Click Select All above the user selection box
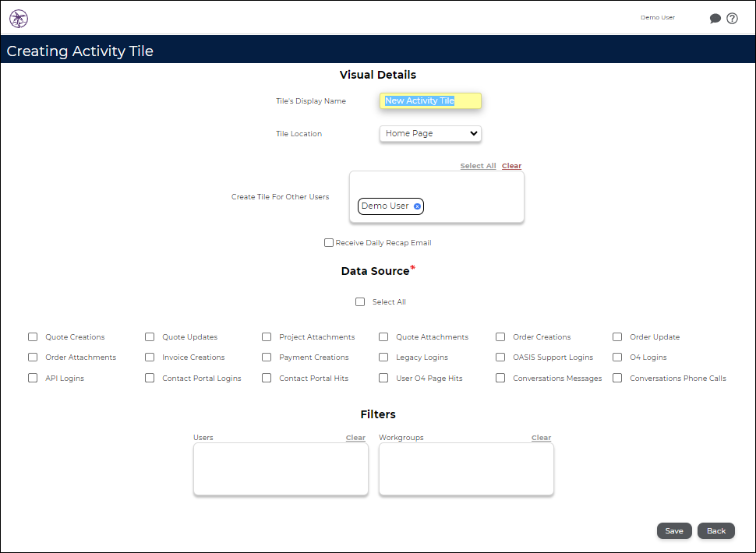The image size is (756, 553). (x=477, y=165)
